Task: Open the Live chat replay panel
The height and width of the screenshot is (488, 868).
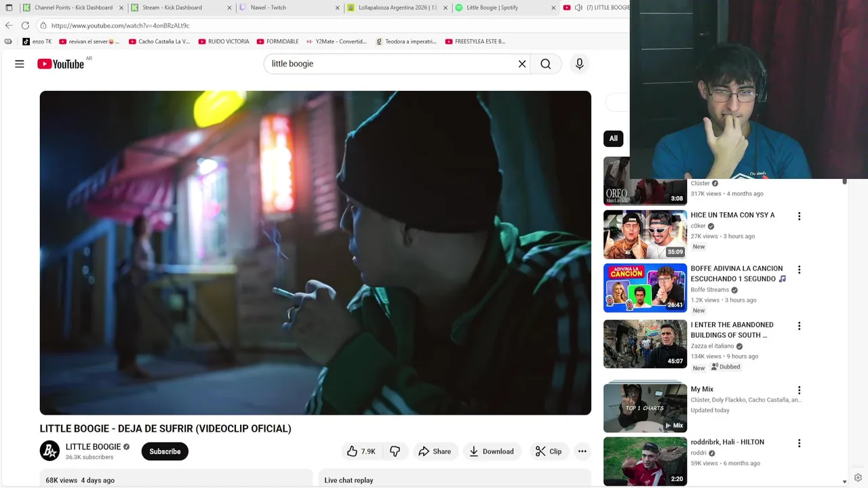Action: coord(349,480)
